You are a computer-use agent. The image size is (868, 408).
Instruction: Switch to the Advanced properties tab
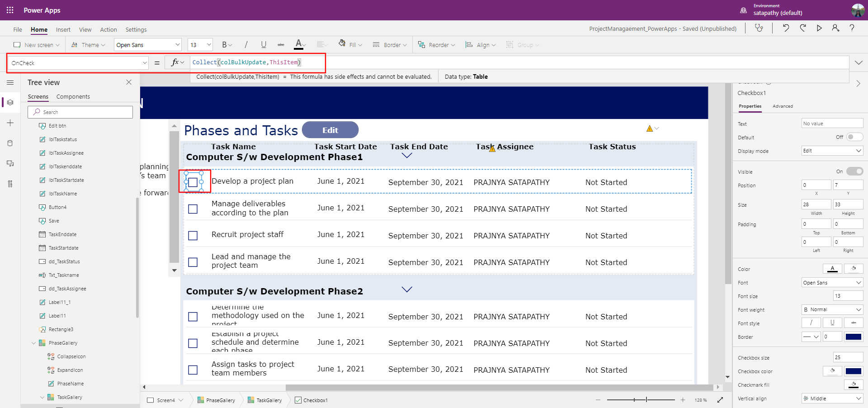click(x=783, y=106)
